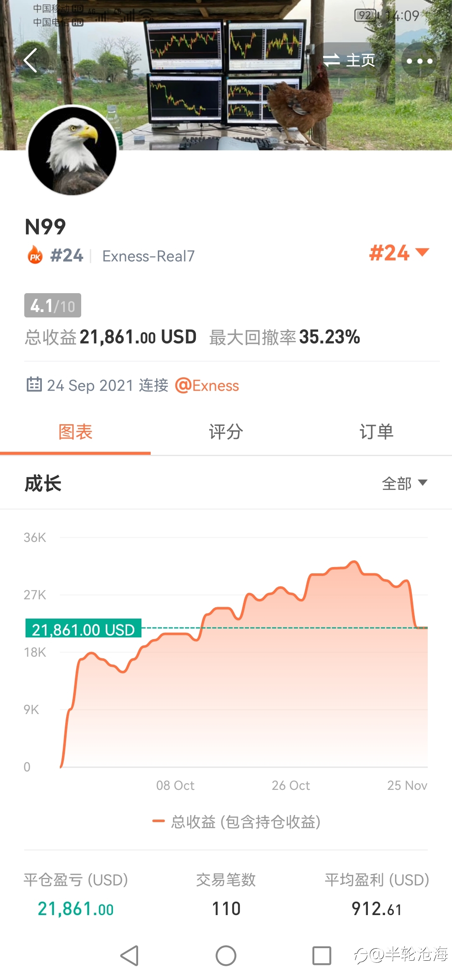
Task: Open the bald eagle profile avatar
Action: [x=72, y=150]
